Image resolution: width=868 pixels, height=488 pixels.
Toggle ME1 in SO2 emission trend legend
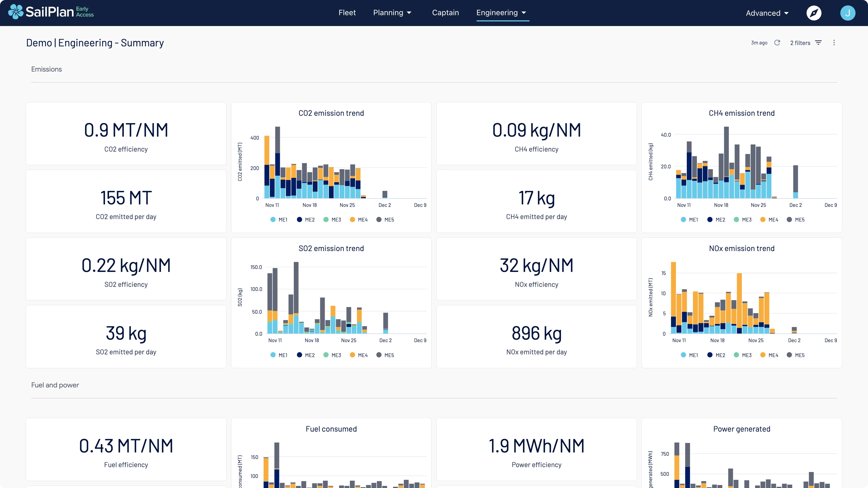pos(279,355)
